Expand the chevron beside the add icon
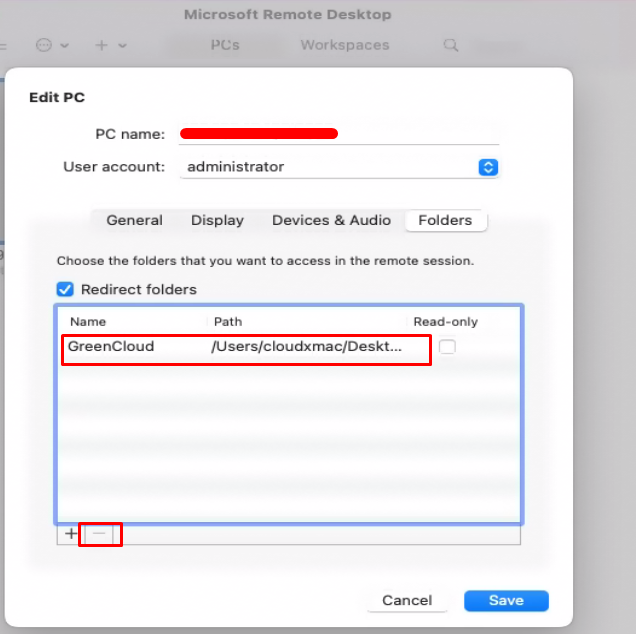636x634 pixels. [122, 45]
